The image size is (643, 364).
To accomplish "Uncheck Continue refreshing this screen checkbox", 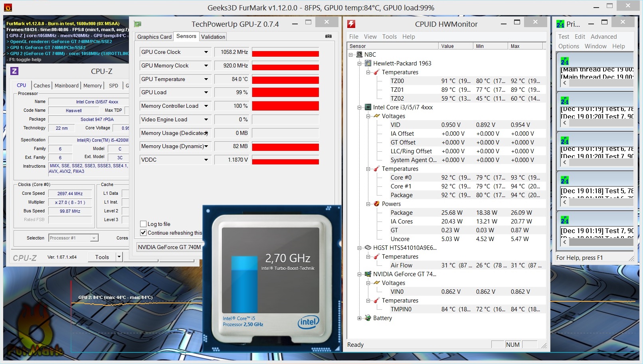I will [x=143, y=233].
